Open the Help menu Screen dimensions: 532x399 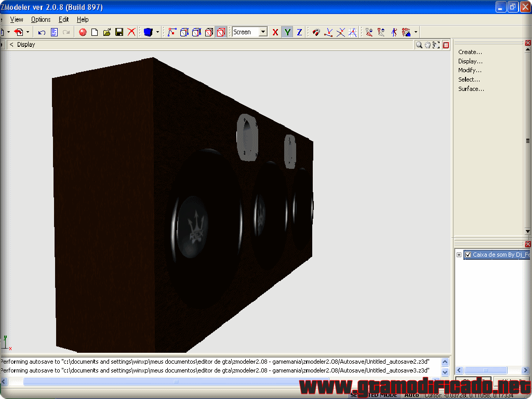pos(83,19)
